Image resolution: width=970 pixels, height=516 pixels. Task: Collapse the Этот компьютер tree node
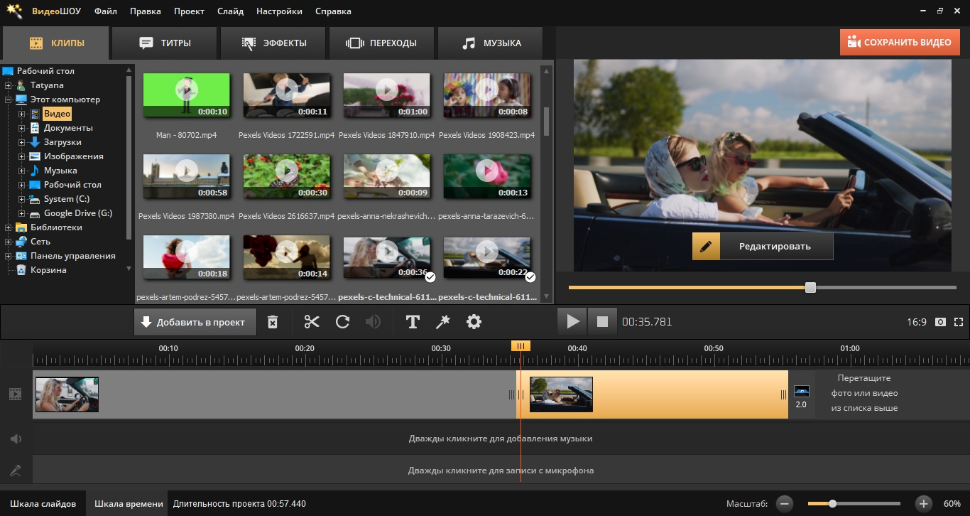[x=8, y=100]
